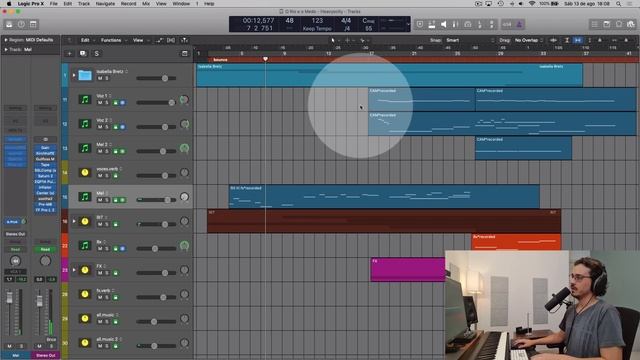Viewport: 640px width, 360px height.
Task: Click the yellow bus icon of the vozes.verb track
Action: coord(85,172)
